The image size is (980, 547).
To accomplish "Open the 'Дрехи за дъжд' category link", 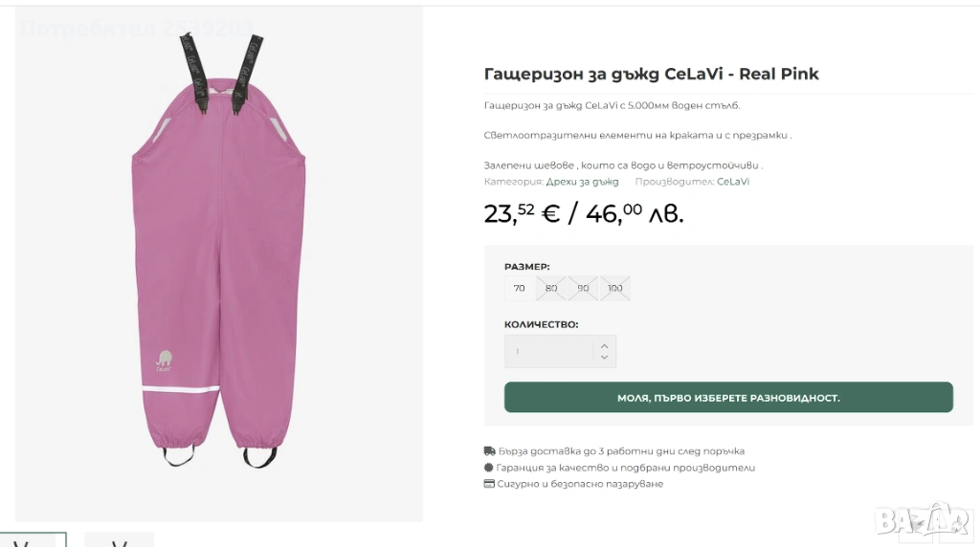I will (583, 182).
